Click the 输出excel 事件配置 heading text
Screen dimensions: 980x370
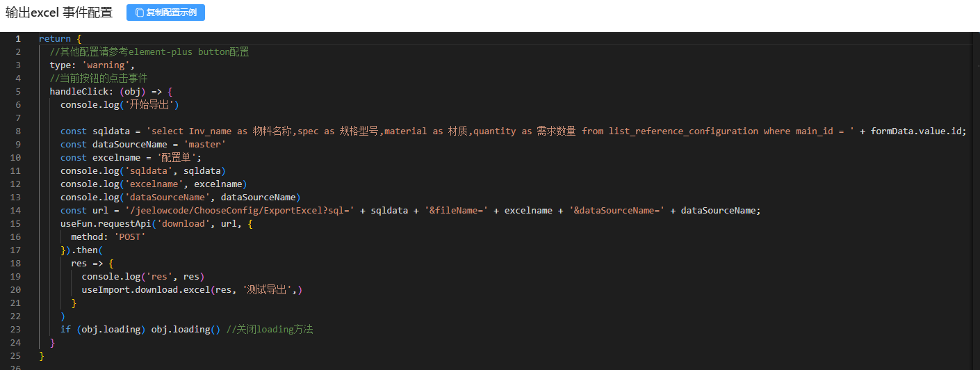pos(59,13)
